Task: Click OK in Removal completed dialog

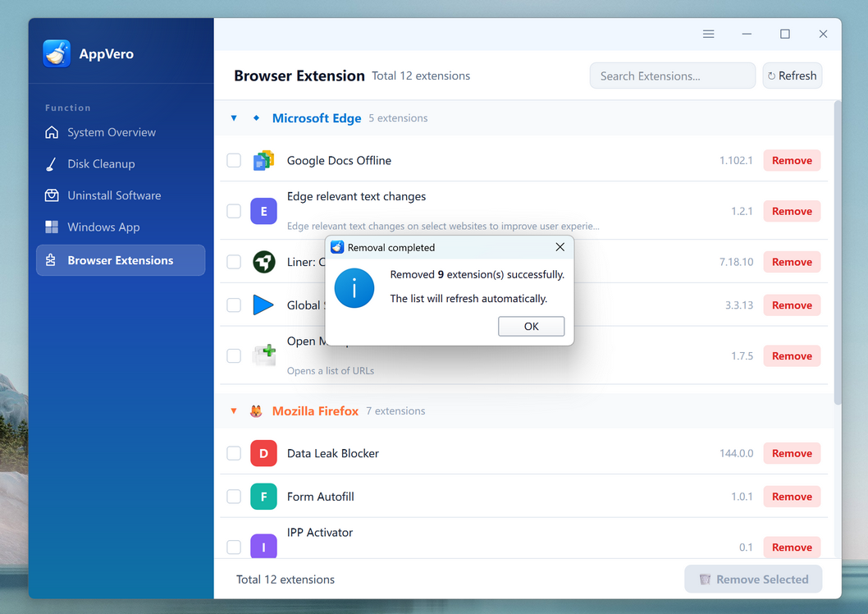Action: (532, 326)
